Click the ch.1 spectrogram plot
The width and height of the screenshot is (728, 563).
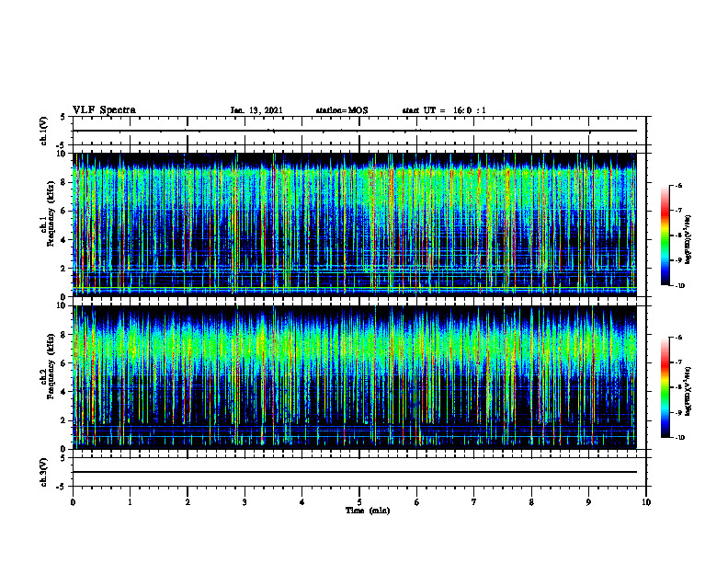(x=355, y=224)
